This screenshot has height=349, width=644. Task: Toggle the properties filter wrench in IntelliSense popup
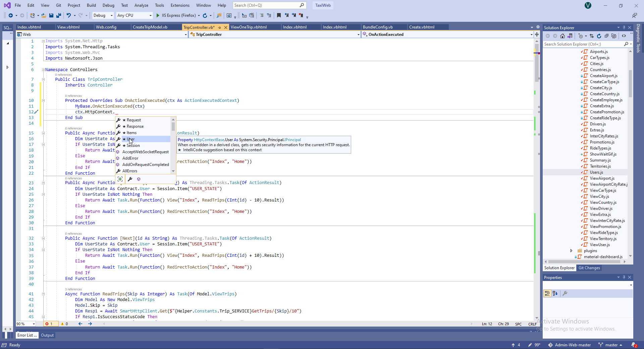pos(130,179)
